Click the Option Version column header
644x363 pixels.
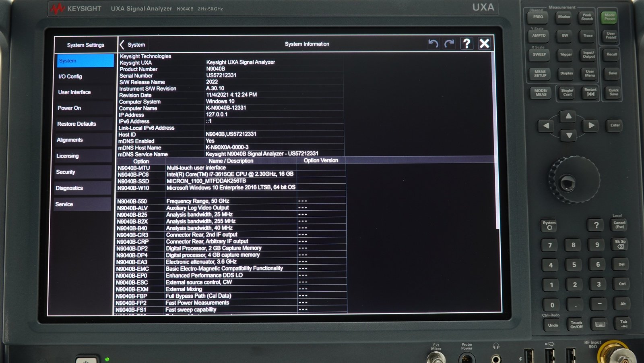coord(321,160)
